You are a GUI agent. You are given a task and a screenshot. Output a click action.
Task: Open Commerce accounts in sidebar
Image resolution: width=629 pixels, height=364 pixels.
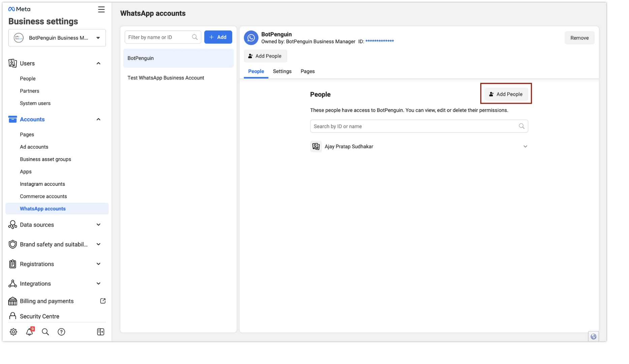pyautogui.click(x=43, y=196)
